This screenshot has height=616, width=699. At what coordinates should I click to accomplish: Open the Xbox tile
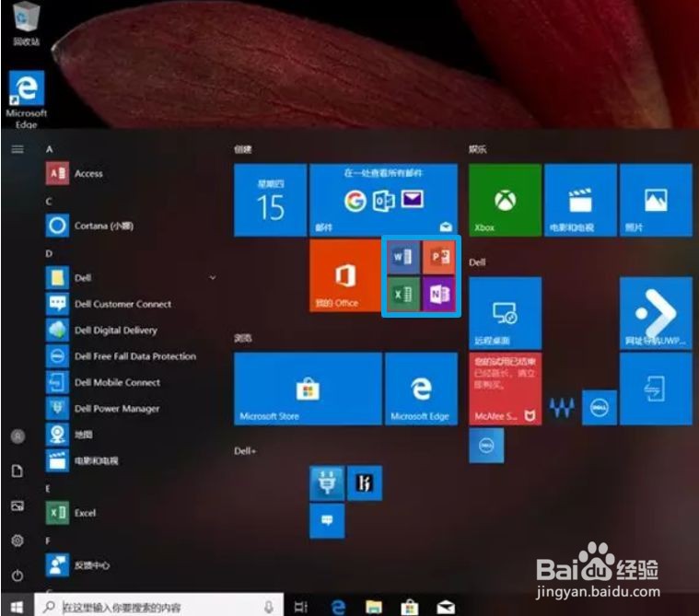(505, 200)
